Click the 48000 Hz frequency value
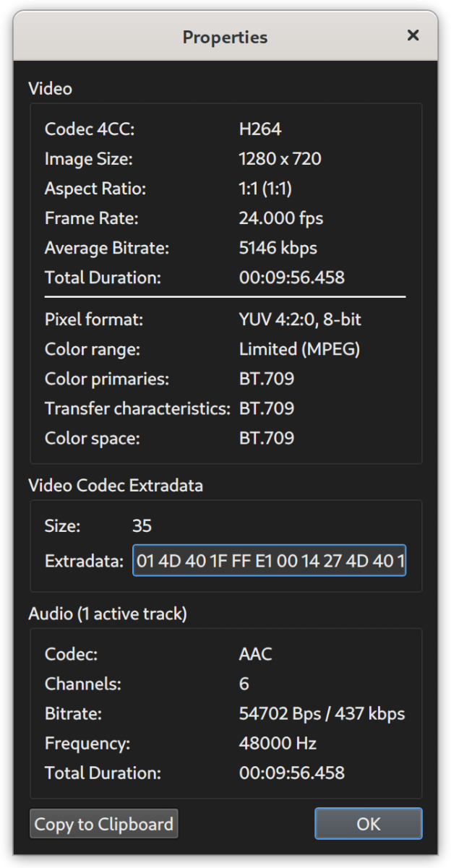This screenshot has width=451, height=868. click(x=278, y=744)
